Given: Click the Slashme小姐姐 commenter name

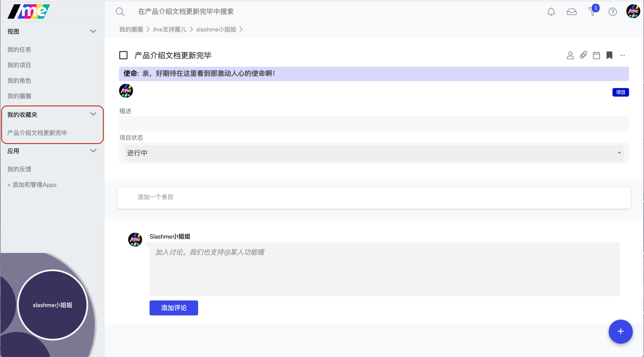Looking at the screenshot, I should [170, 237].
